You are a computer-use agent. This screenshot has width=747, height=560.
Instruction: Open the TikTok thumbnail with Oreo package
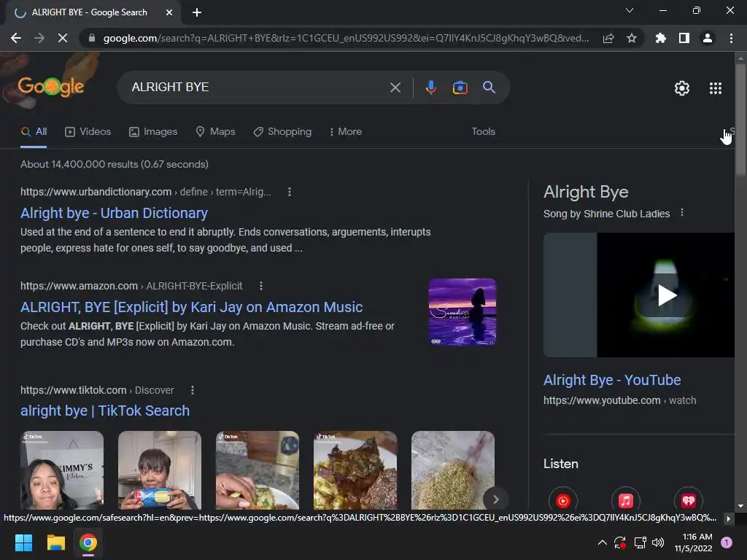tap(160, 470)
